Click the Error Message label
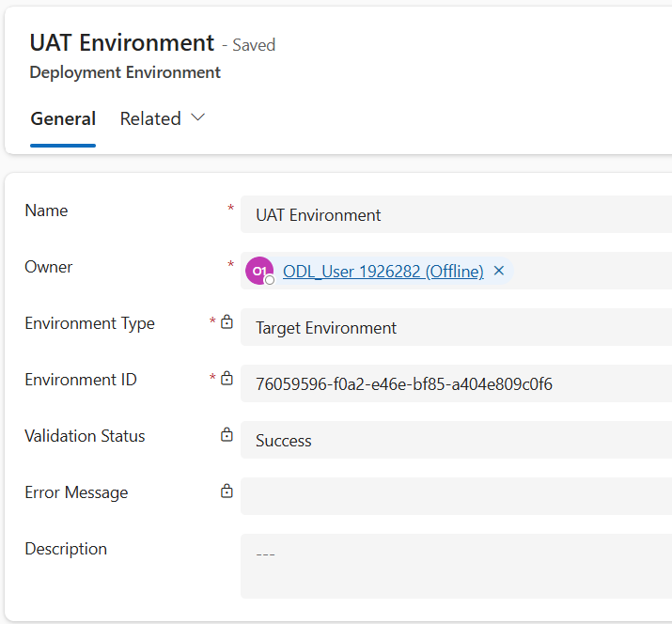Image resolution: width=672 pixels, height=624 pixels. (76, 492)
